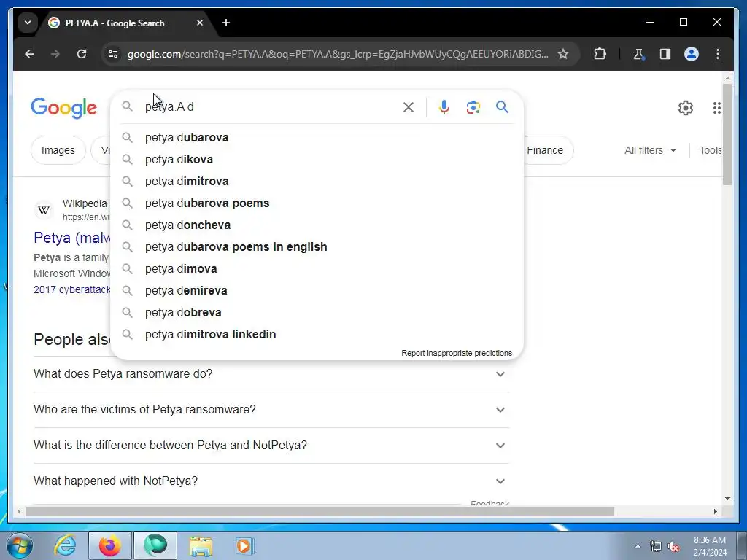Open the tab search dropdown arrow
Viewport: 747px width, 560px height.
pyautogui.click(x=28, y=23)
